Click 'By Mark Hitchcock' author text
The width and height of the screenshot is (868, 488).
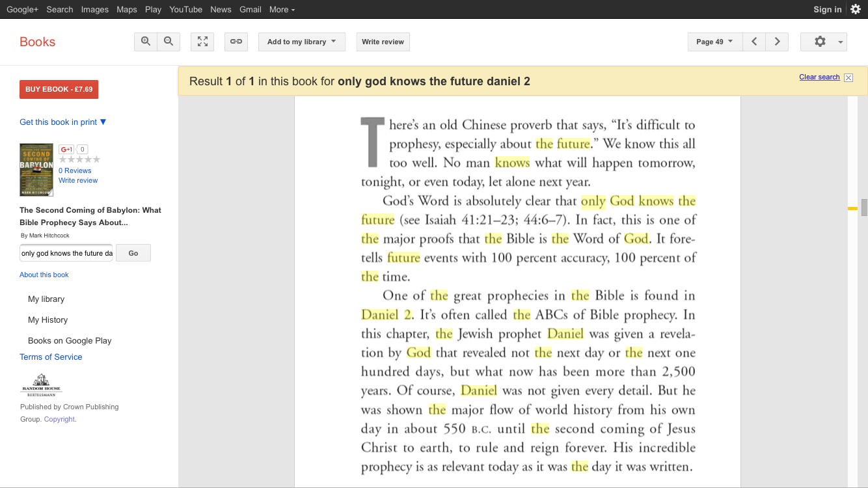(x=45, y=236)
